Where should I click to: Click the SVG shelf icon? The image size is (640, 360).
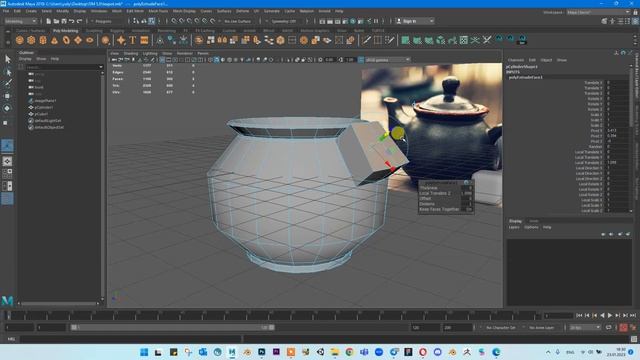point(144,40)
